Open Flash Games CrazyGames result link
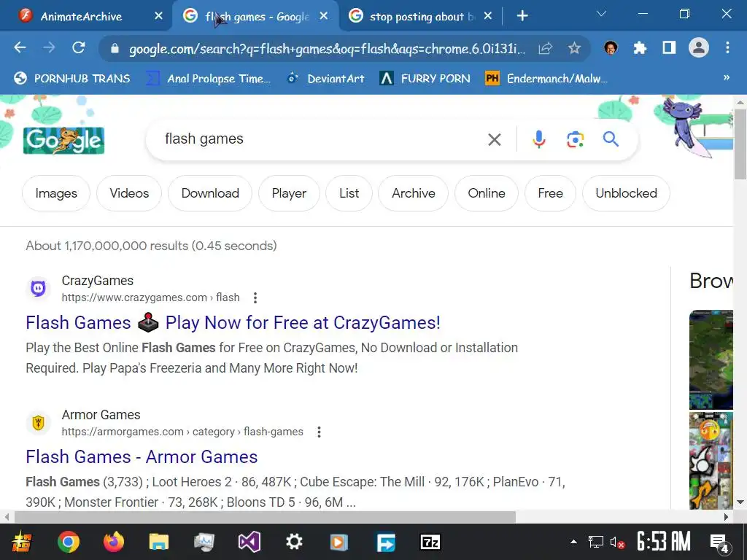 tap(233, 323)
